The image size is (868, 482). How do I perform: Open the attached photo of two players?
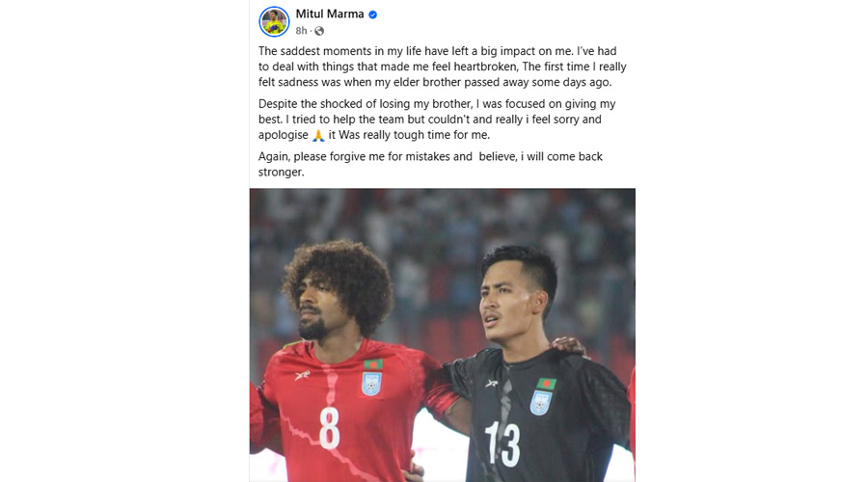click(x=443, y=335)
